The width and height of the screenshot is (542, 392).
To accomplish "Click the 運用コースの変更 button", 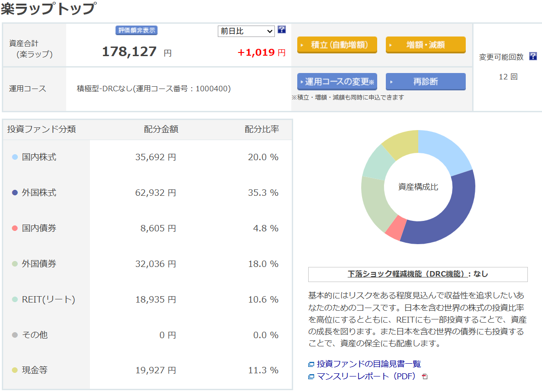I will coord(337,82).
